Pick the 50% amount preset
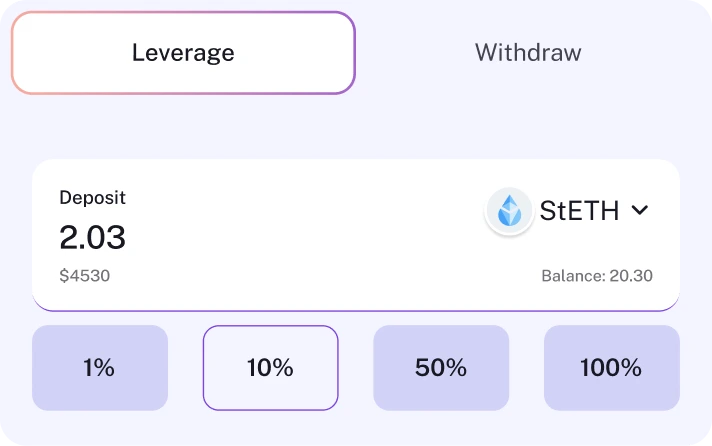This screenshot has height=446, width=712. pyautogui.click(x=441, y=368)
